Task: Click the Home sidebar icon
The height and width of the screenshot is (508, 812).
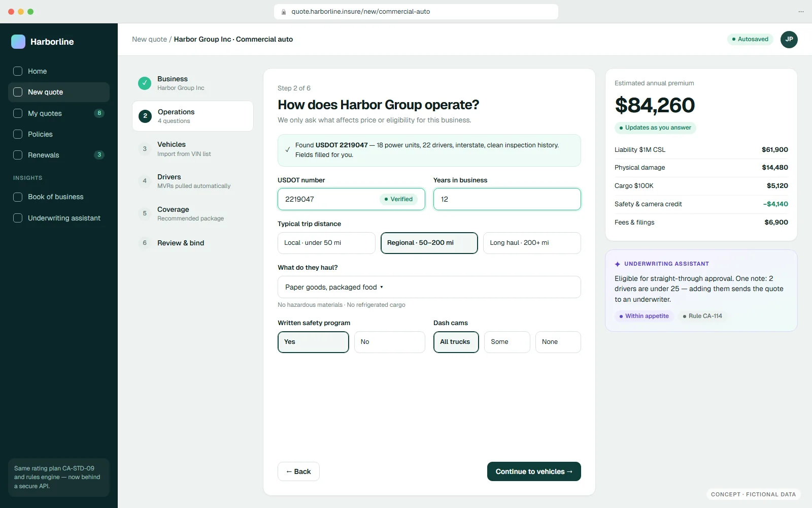Action: pyautogui.click(x=18, y=71)
